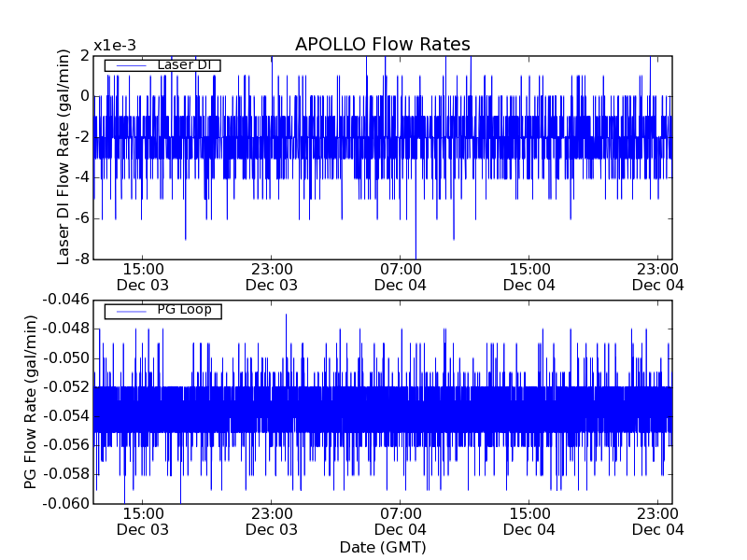
Task: Click the '-0.048' tick label
Action: point(65,329)
